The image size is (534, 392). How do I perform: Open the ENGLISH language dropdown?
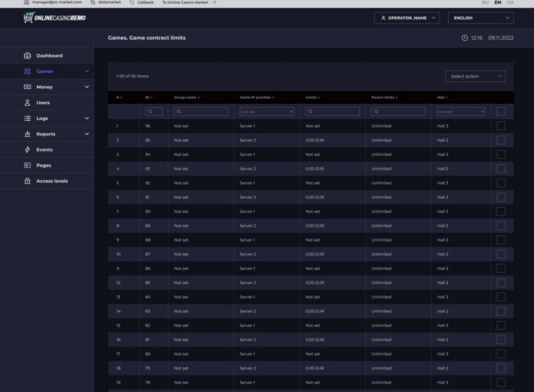coord(481,18)
